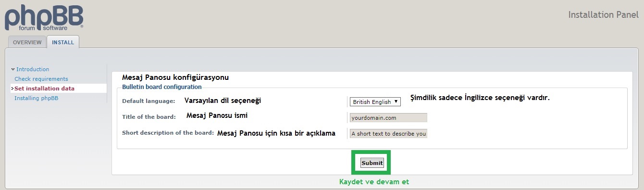Click the Title of the board field
644x190 pixels.
point(388,117)
